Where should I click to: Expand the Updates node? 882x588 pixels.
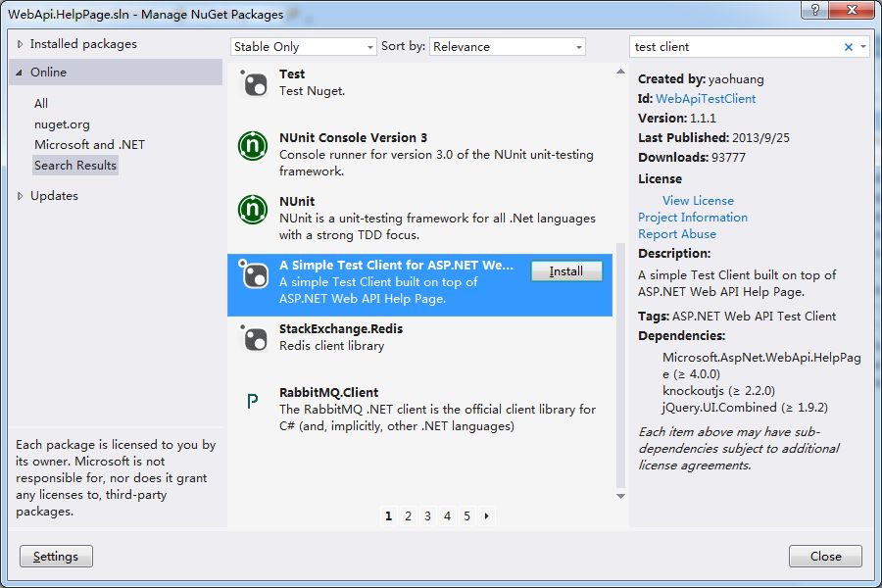click(x=20, y=196)
